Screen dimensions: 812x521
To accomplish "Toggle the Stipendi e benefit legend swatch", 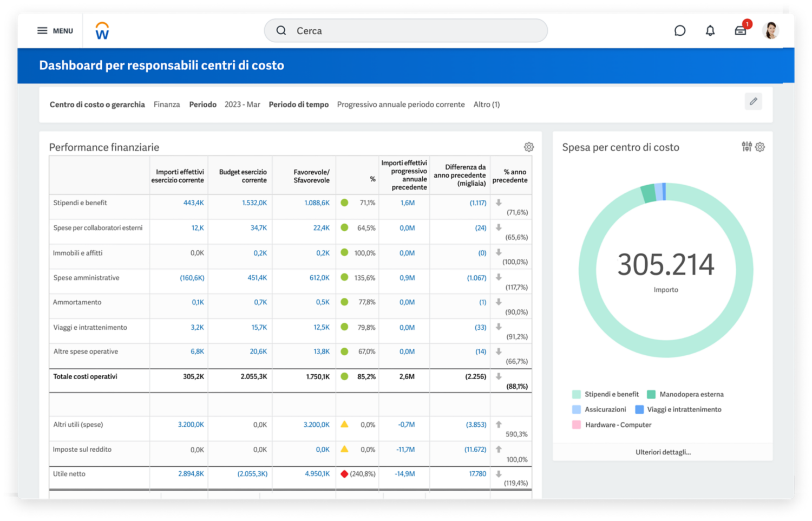I will coord(577,394).
